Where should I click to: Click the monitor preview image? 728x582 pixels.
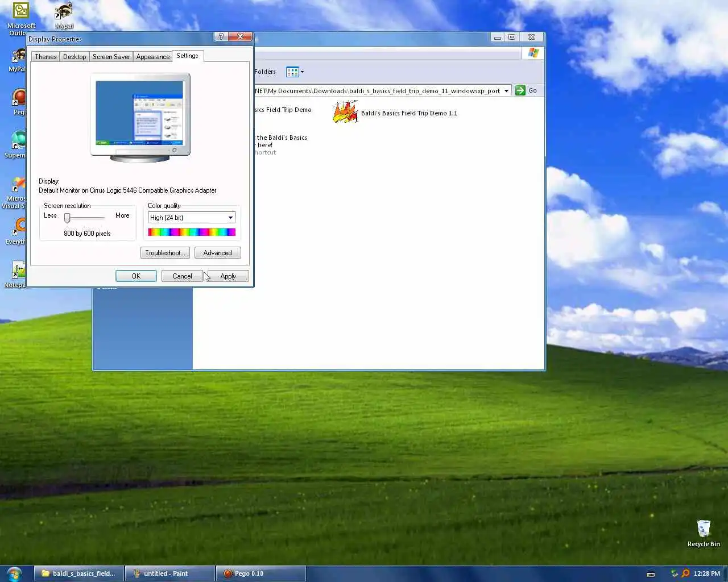coord(140,117)
